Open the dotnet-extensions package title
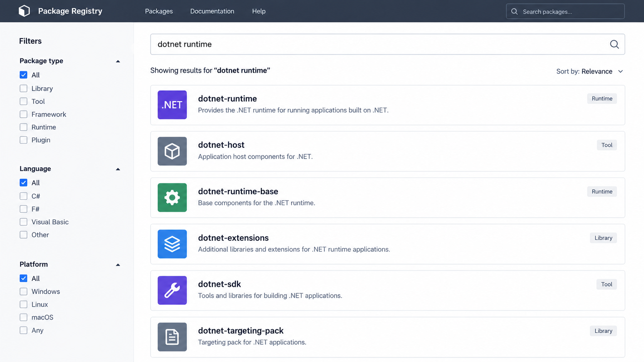 coord(233,238)
